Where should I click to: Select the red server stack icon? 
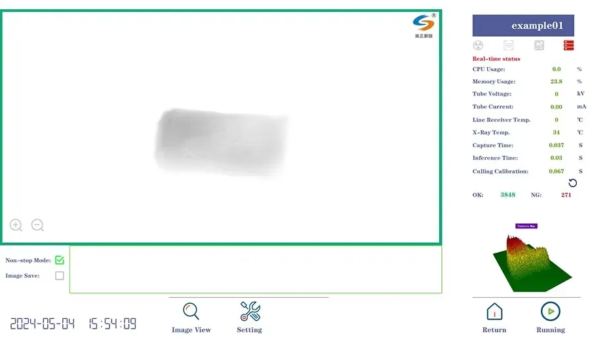coord(568,45)
